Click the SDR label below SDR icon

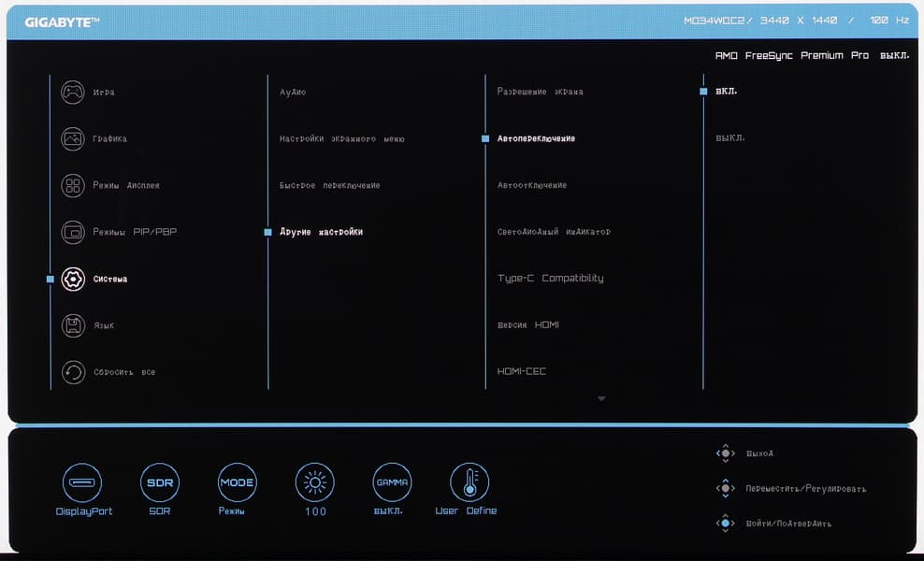click(x=160, y=511)
